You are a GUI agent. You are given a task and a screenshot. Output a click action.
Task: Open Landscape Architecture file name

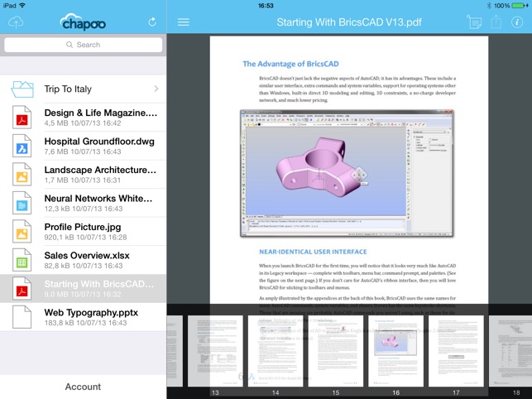(100, 170)
